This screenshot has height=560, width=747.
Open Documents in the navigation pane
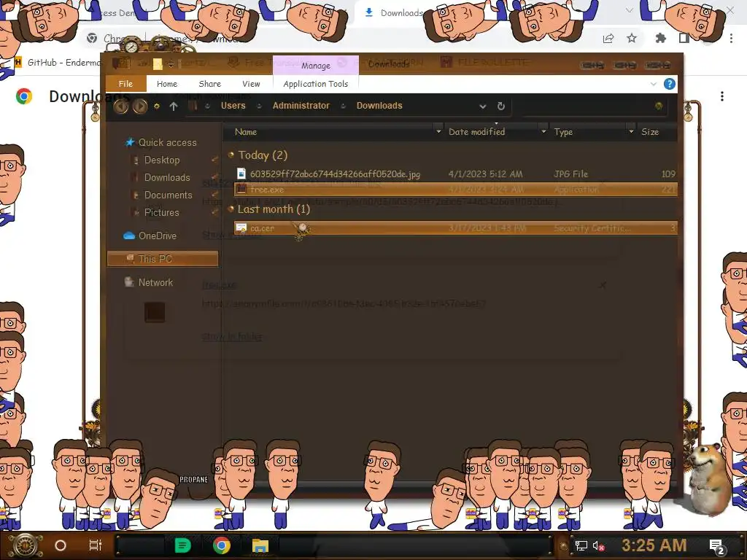pyautogui.click(x=169, y=195)
